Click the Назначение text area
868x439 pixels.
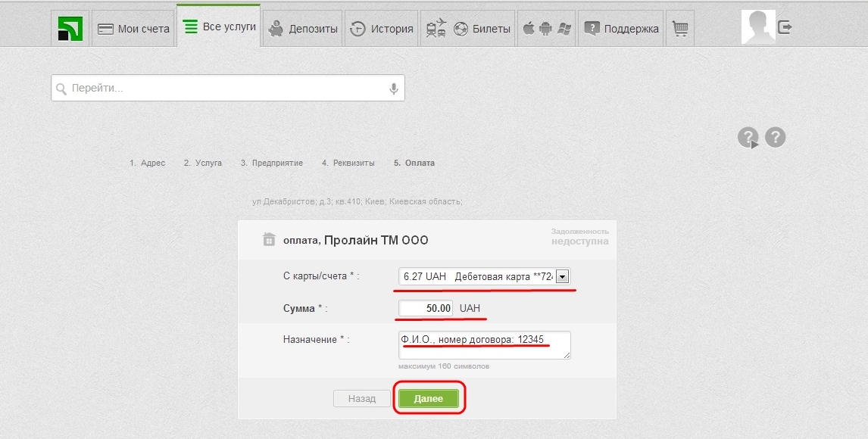pyautogui.click(x=485, y=345)
